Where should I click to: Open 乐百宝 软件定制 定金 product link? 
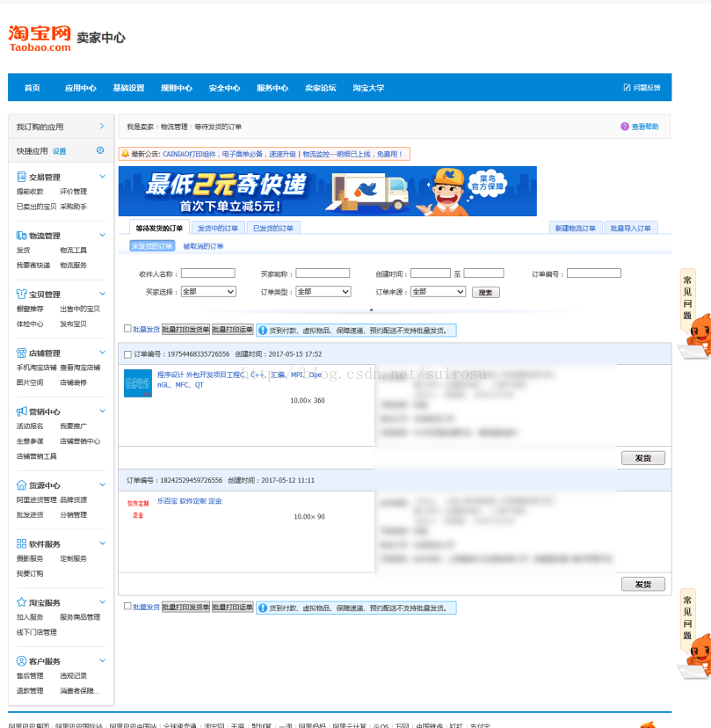[x=189, y=501]
